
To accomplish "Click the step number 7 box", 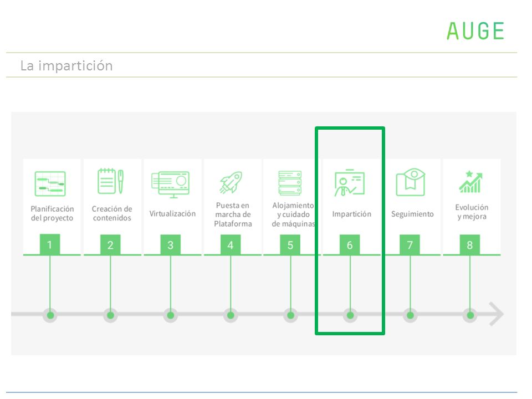I will coord(410,244).
